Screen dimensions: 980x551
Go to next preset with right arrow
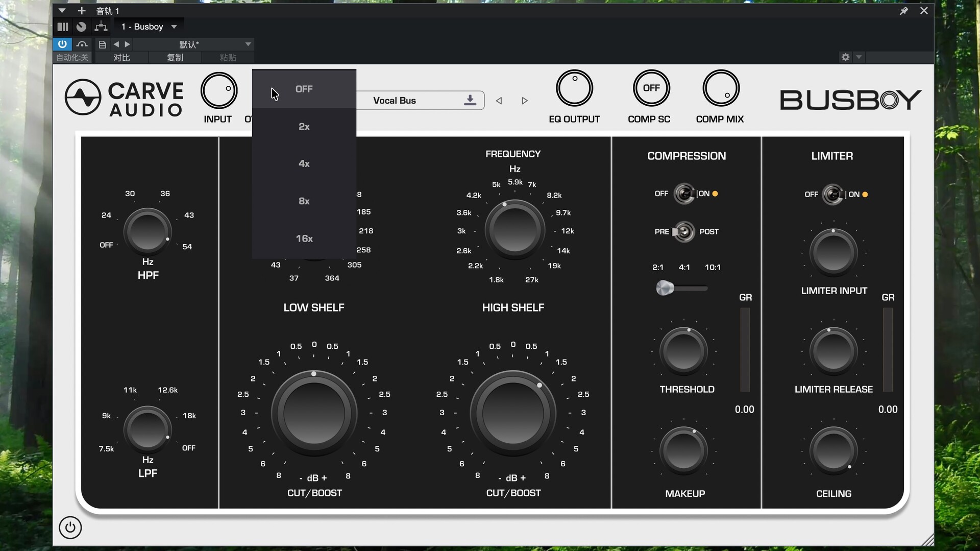(x=524, y=101)
